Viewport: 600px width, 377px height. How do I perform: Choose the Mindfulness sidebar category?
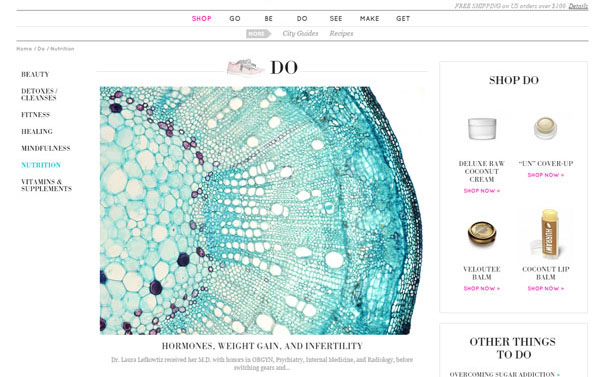[x=46, y=148]
